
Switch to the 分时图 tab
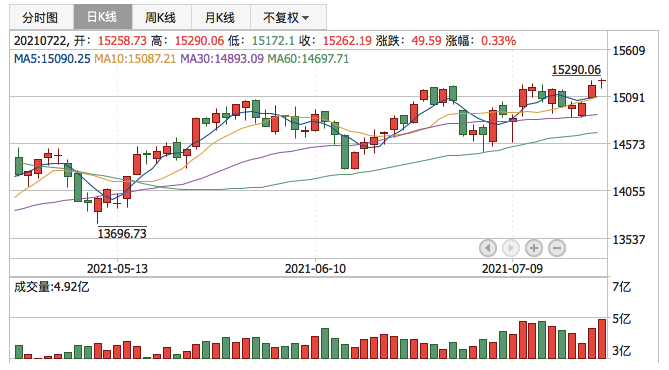point(40,17)
